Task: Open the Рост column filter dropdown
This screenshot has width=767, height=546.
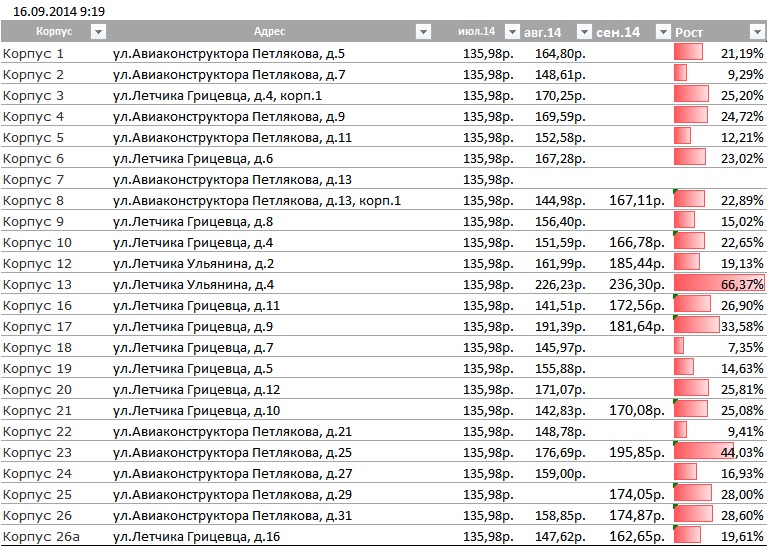Action: [x=756, y=32]
